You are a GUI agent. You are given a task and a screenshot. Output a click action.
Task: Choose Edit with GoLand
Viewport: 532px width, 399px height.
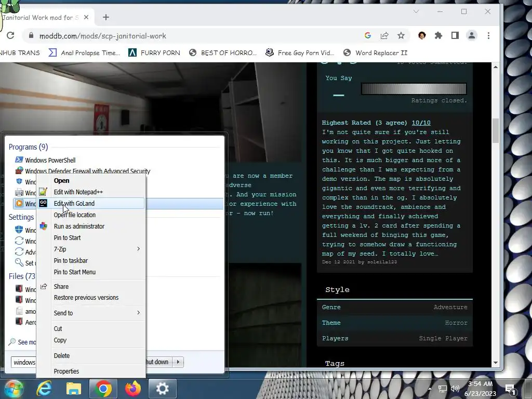[x=91, y=203]
